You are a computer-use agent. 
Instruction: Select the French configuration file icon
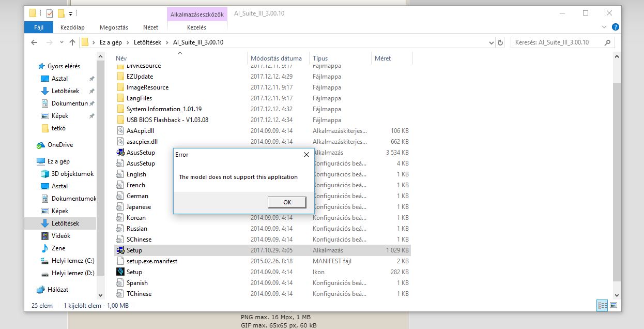click(x=120, y=185)
